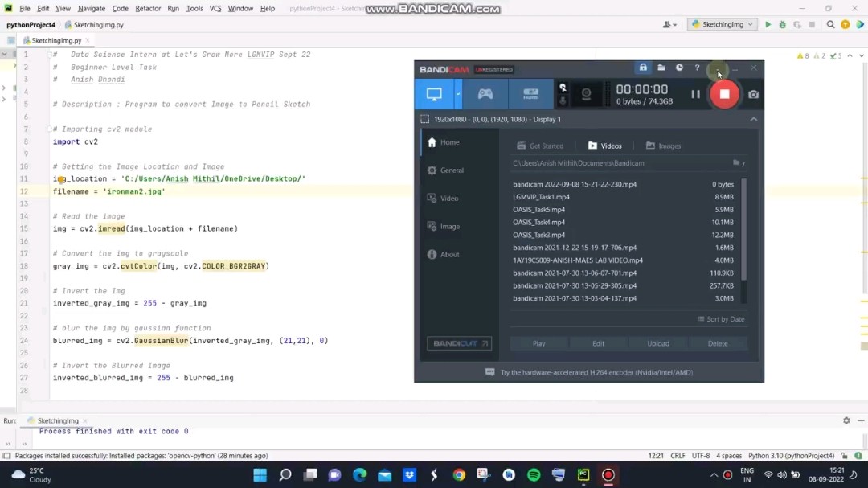This screenshot has width=868, height=488.
Task: Open the Refactor menu
Action: [148, 8]
